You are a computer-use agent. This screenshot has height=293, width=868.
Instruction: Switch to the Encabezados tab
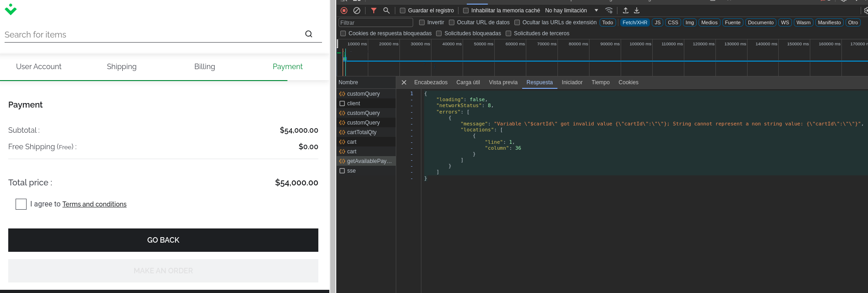tap(431, 82)
